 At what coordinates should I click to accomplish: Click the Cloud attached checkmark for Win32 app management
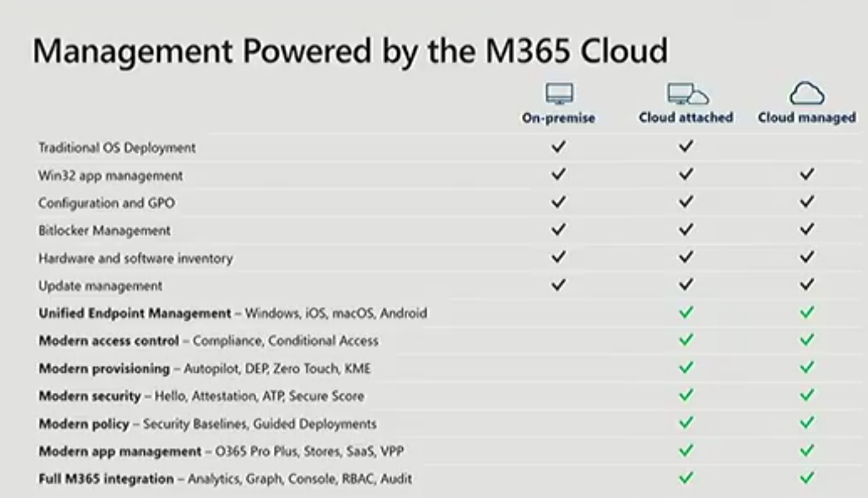click(x=685, y=174)
